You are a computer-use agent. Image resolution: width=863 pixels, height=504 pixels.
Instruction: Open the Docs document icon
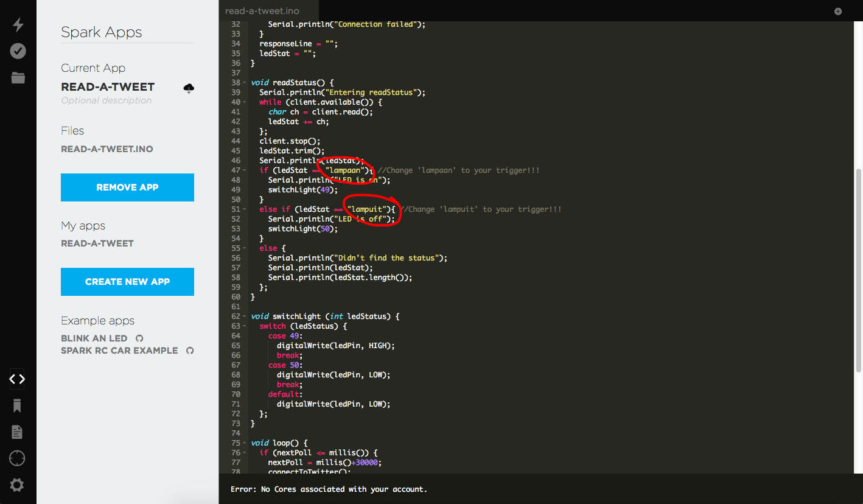(x=17, y=432)
